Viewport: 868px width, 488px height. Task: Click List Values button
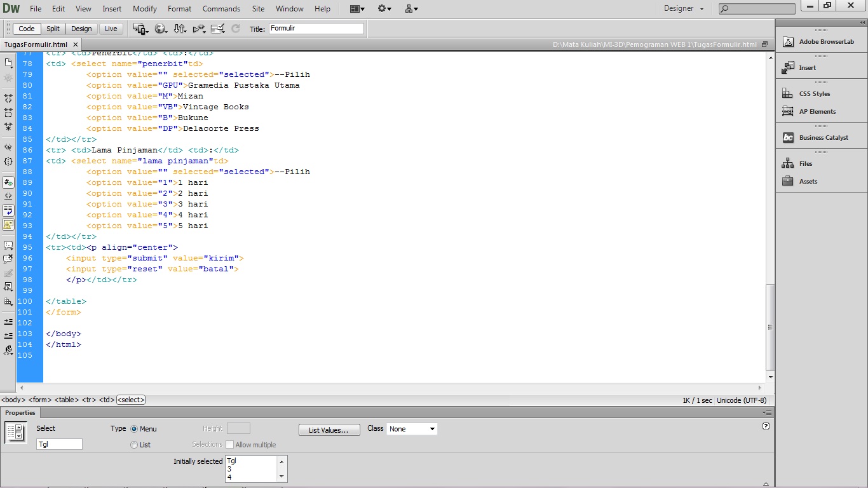[329, 430]
